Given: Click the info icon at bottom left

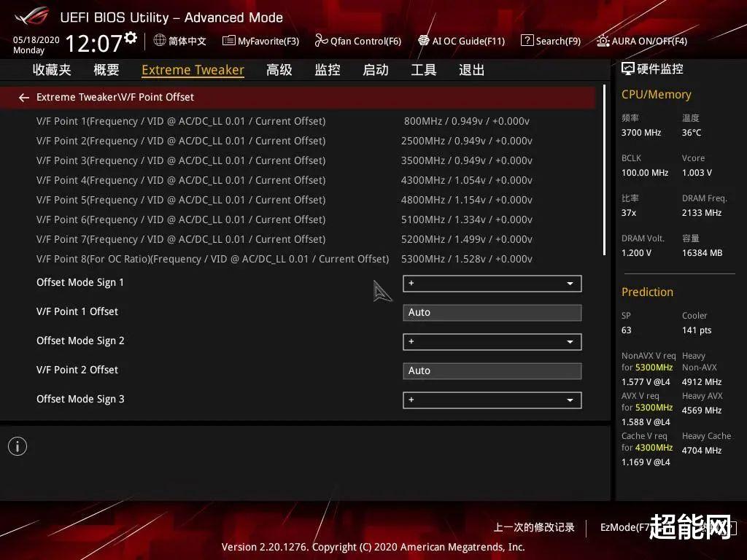Looking at the screenshot, I should 18,446.
